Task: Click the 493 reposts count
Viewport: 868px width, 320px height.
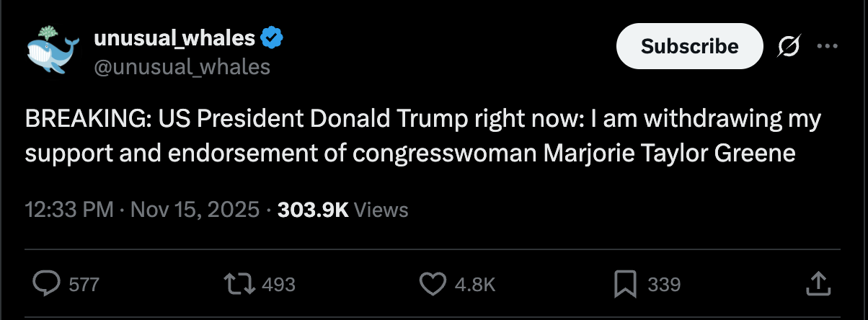Action: pos(278,285)
